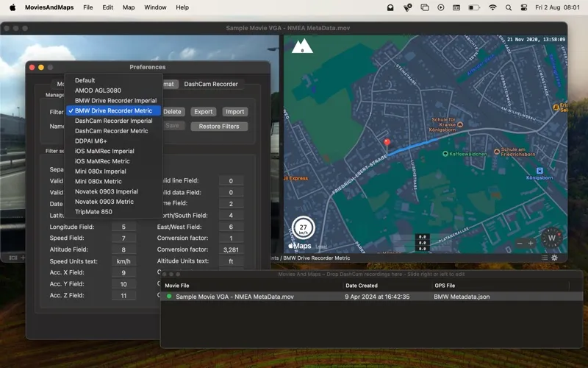Viewport: 588px width, 368px height.
Task: Zoom in the map with plus button
Action: [531, 244]
